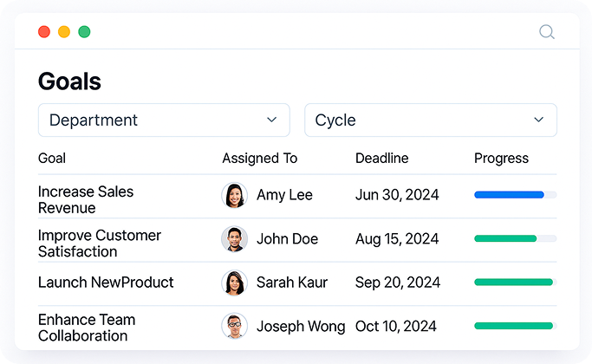Open the Improve Customer Satisfaction goal
This screenshot has height=364, width=592.
99,244
